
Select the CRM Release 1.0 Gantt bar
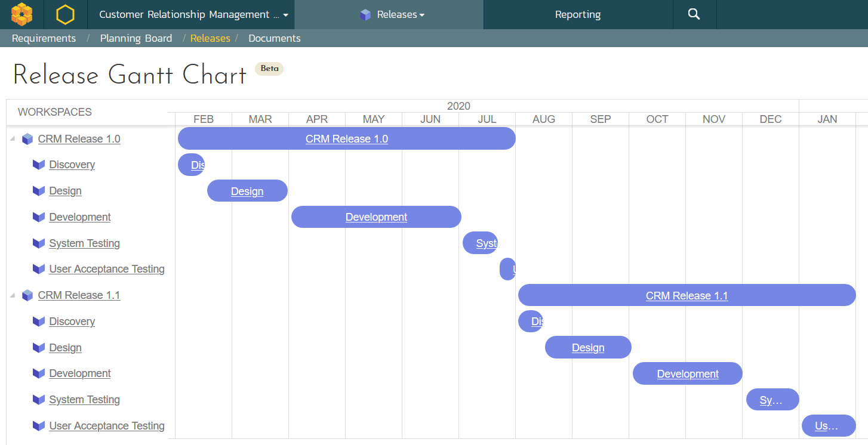tap(346, 139)
